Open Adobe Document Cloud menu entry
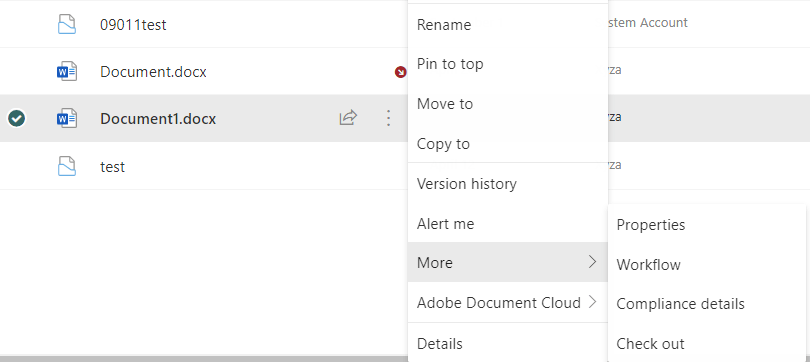The width and height of the screenshot is (810, 362). click(507, 302)
